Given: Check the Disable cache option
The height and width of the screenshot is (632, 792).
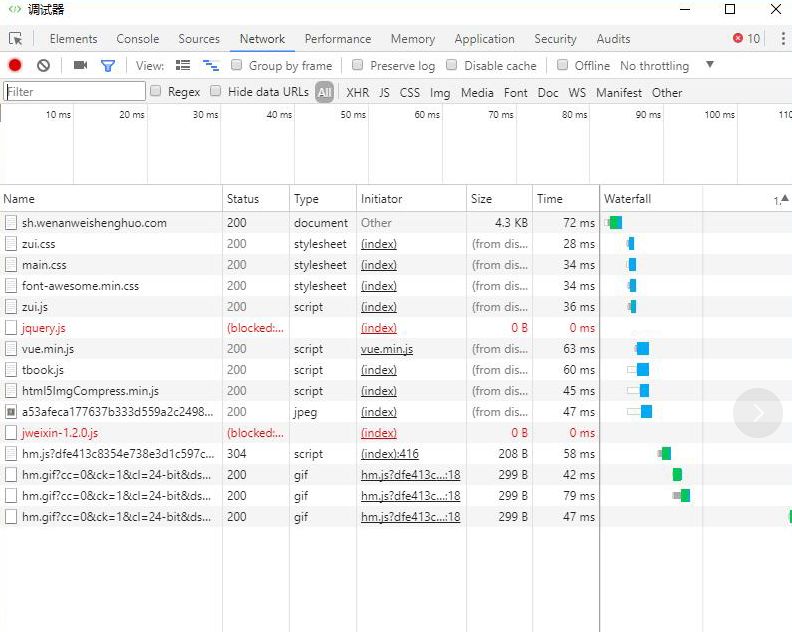Looking at the screenshot, I should [x=452, y=65].
